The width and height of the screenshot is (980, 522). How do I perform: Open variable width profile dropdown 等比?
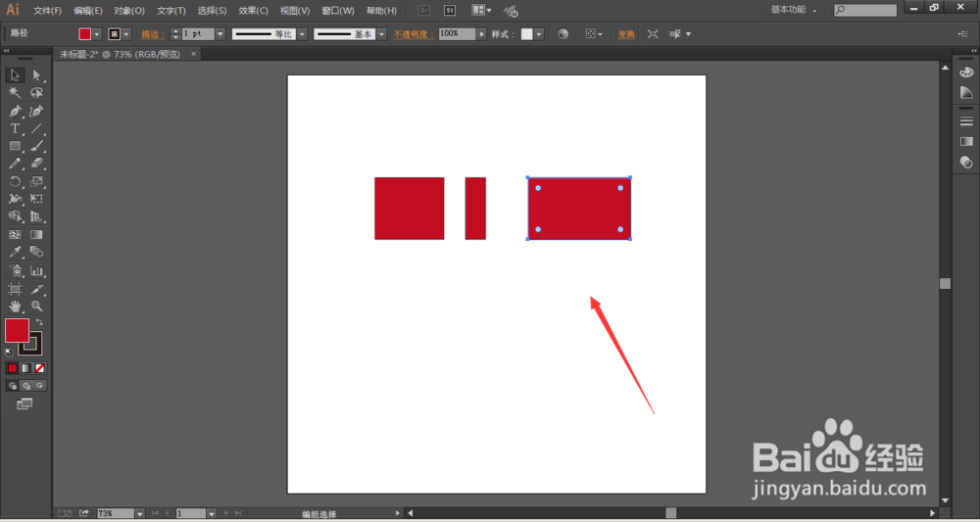point(302,34)
